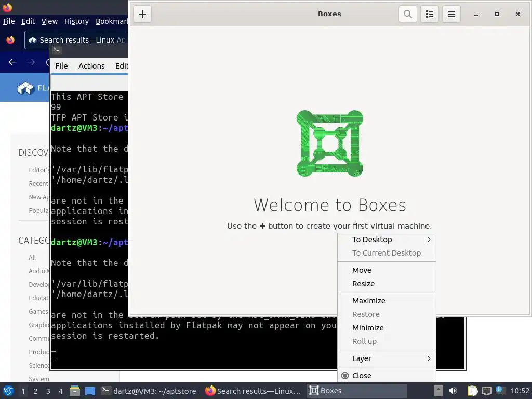This screenshot has height=399, width=532.
Task: Click the Firefox forward arrow
Action: [x=31, y=62]
